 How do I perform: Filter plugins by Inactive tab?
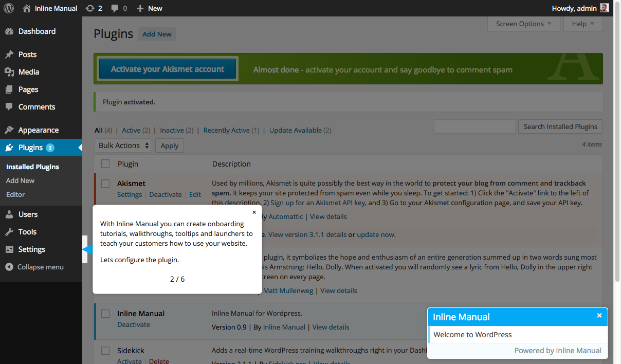click(172, 130)
